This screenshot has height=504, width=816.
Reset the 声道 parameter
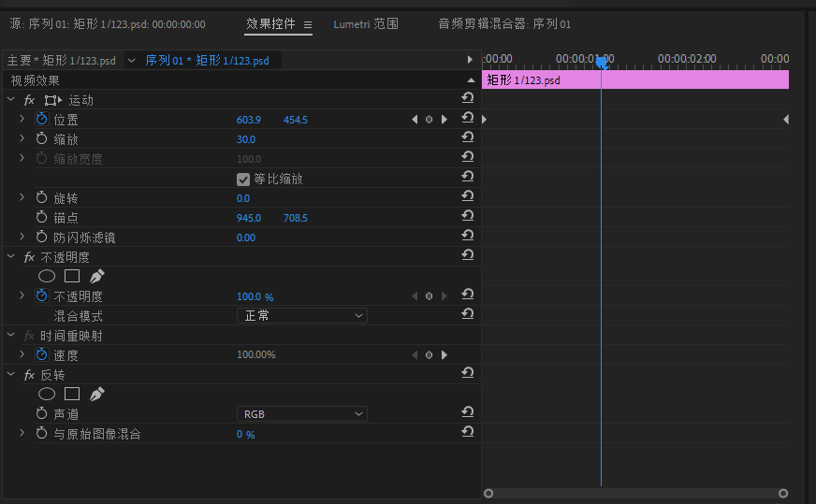(467, 412)
